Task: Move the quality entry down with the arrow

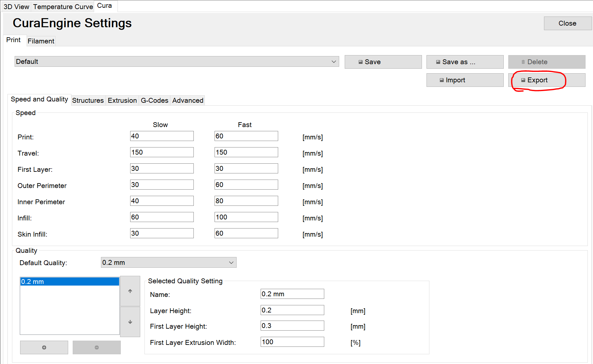Action: 130,322
